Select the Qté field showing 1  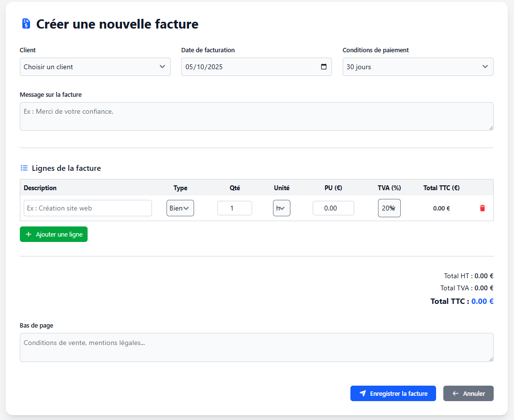pyautogui.click(x=234, y=208)
